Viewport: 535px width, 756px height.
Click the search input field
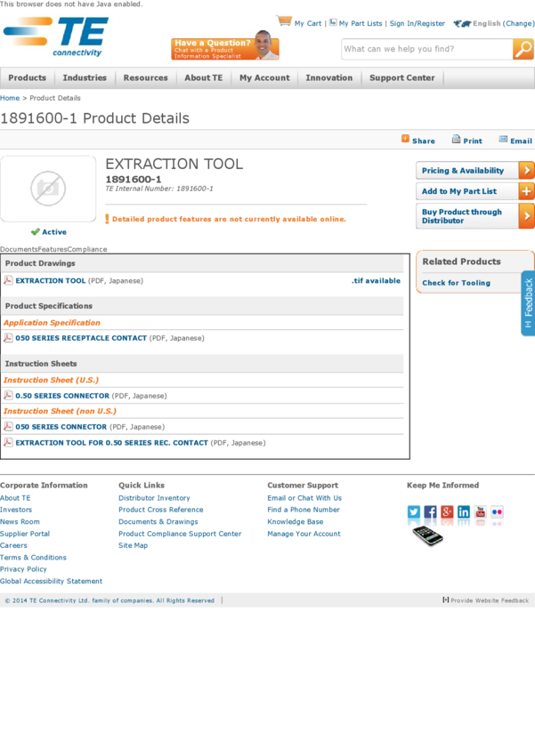pos(427,49)
